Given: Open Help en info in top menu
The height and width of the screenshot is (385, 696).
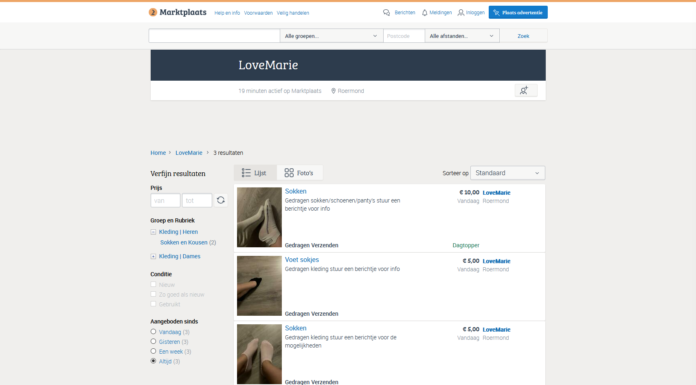Looking at the screenshot, I should point(227,13).
